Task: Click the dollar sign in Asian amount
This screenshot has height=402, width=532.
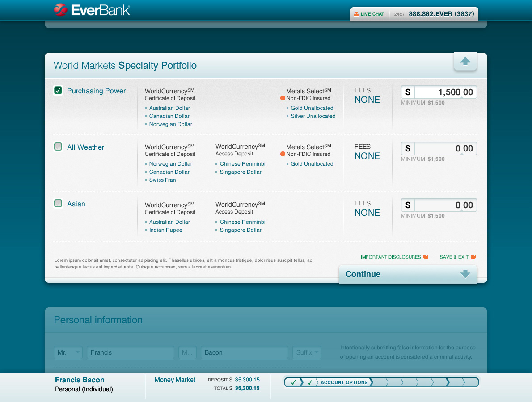Action: (x=408, y=205)
